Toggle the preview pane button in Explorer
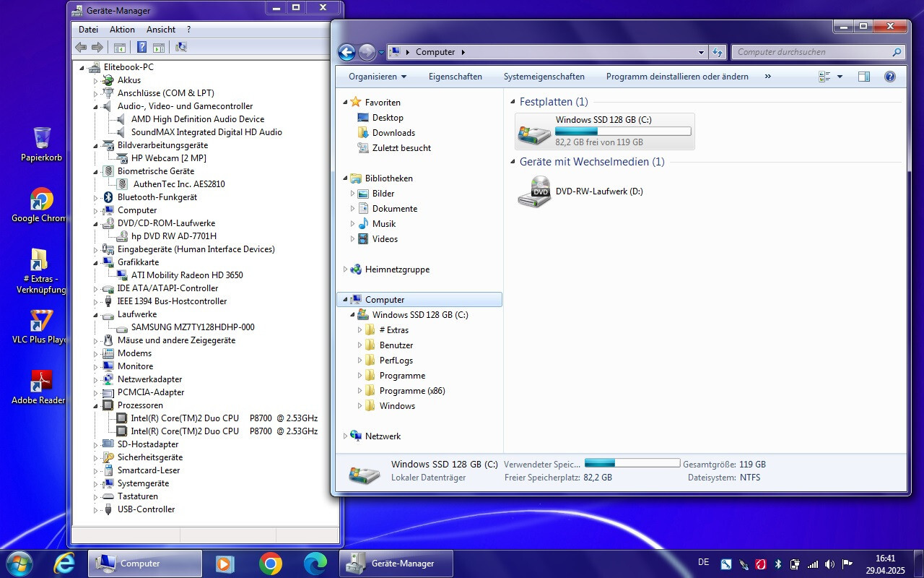This screenshot has height=578, width=924. click(x=864, y=77)
